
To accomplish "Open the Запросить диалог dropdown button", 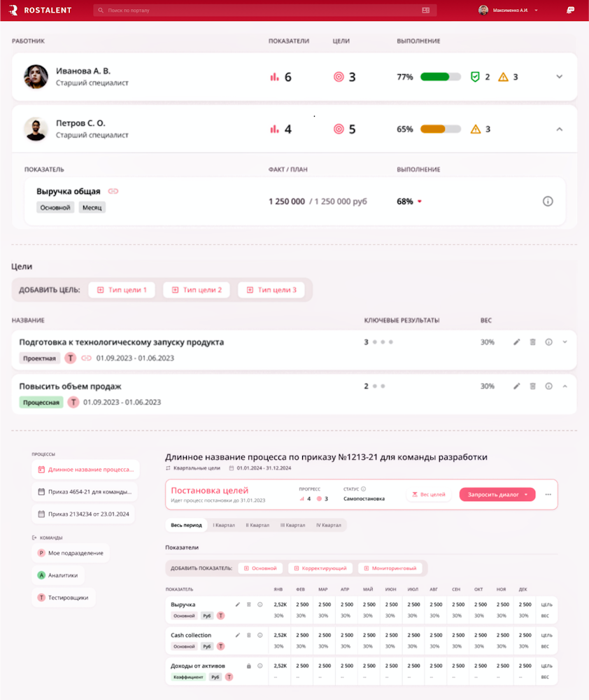I will [x=497, y=495].
